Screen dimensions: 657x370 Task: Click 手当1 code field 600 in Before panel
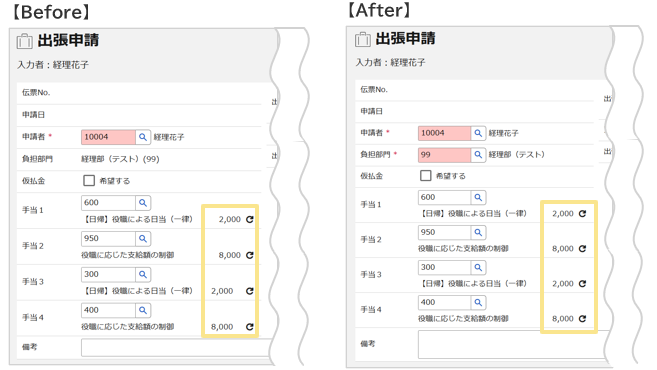click(x=109, y=203)
